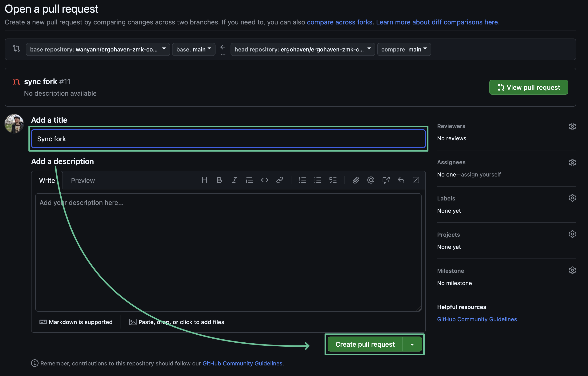Insert a numbered list
588x376 pixels.
(x=302, y=180)
